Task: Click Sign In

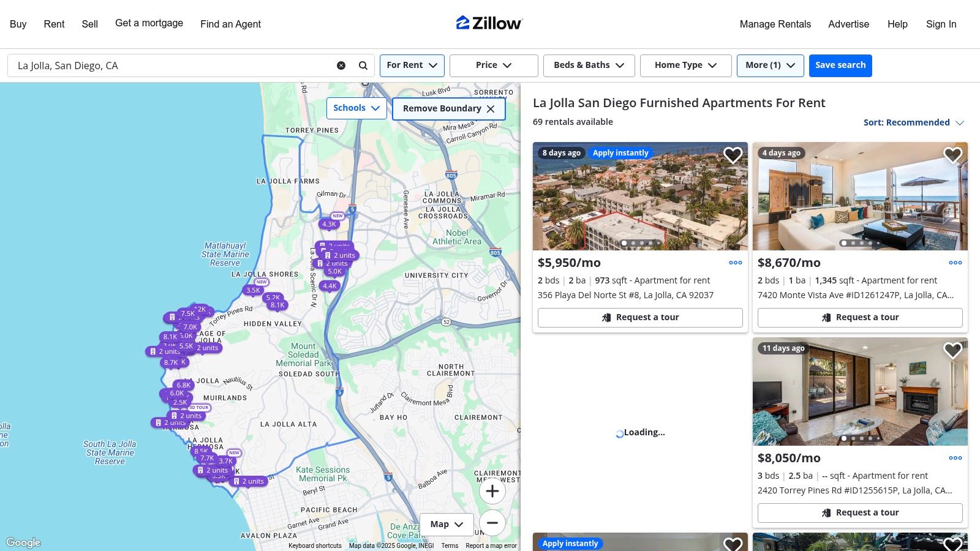Action: point(941,24)
